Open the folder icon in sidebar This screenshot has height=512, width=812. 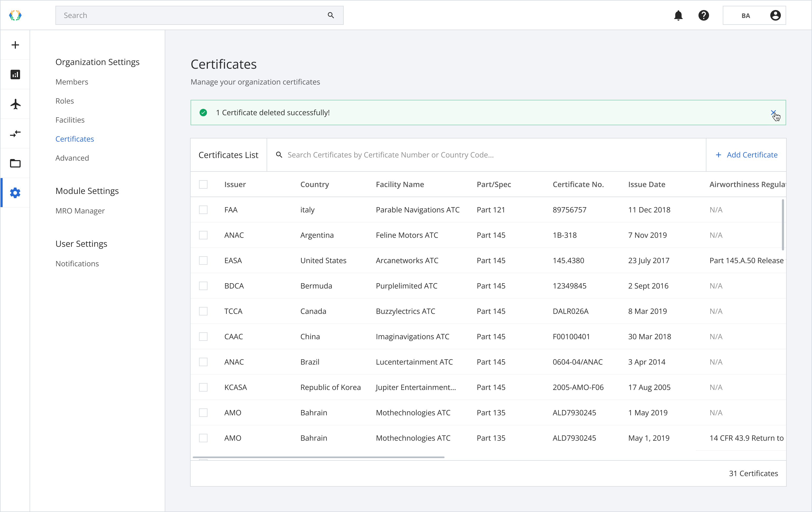coord(15,163)
